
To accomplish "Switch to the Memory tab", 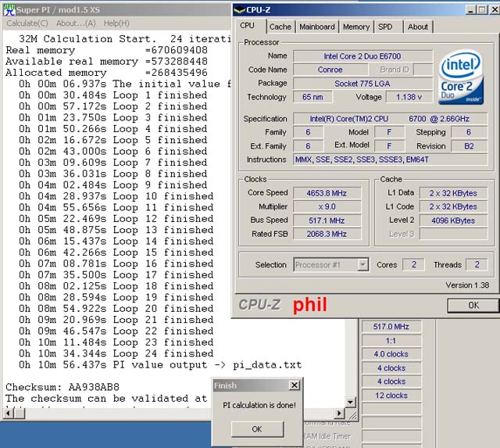I will [x=356, y=27].
